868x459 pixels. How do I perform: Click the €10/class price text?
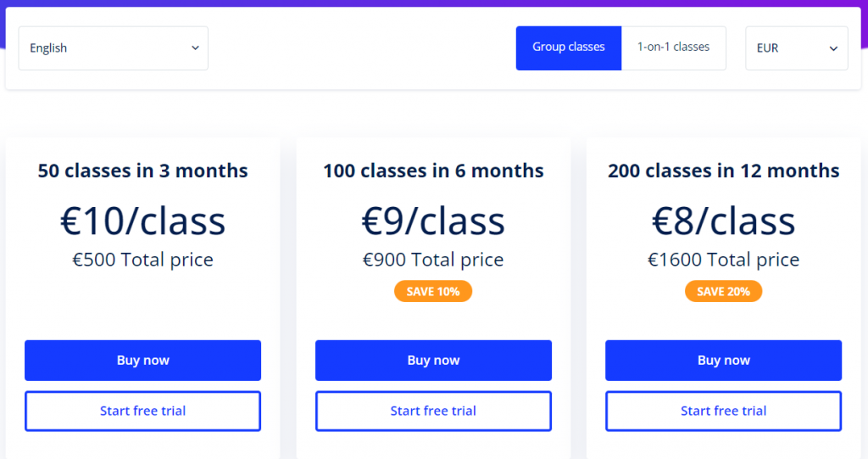[142, 221]
